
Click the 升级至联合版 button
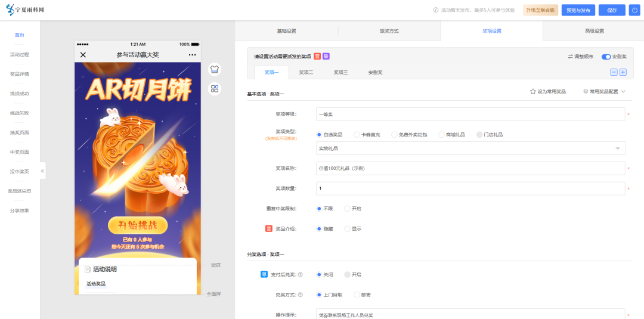(540, 10)
